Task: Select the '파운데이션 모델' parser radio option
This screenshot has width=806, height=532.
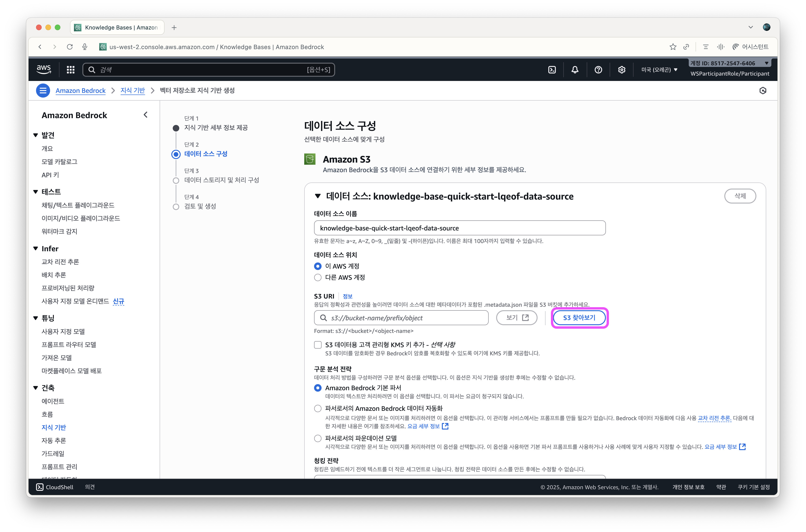Action: coord(318,438)
